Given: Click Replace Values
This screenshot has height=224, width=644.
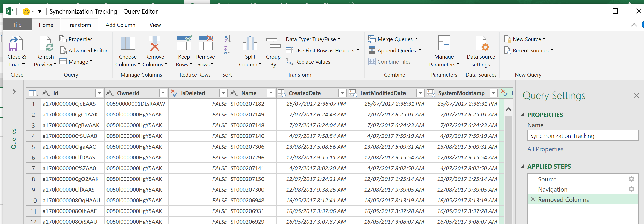Looking at the screenshot, I should point(308,62).
